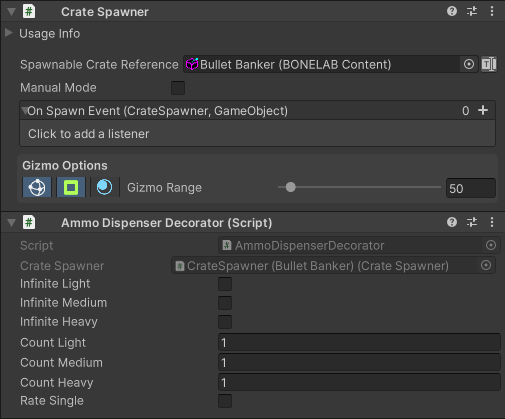
Task: Add a listener with the plus button
Action: click(x=483, y=110)
